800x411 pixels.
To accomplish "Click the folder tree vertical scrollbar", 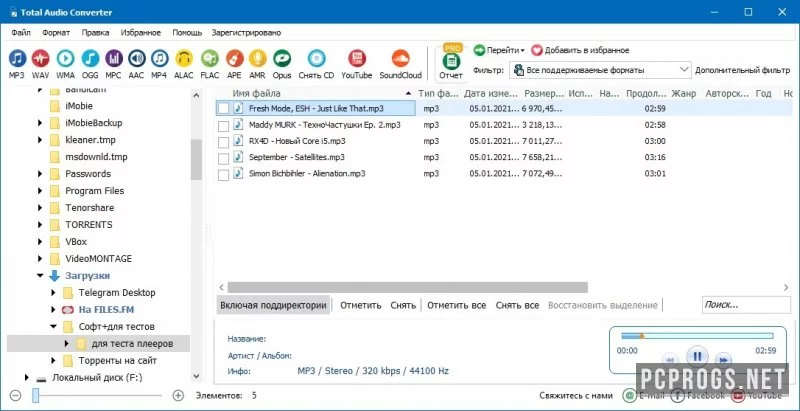I will (196, 160).
